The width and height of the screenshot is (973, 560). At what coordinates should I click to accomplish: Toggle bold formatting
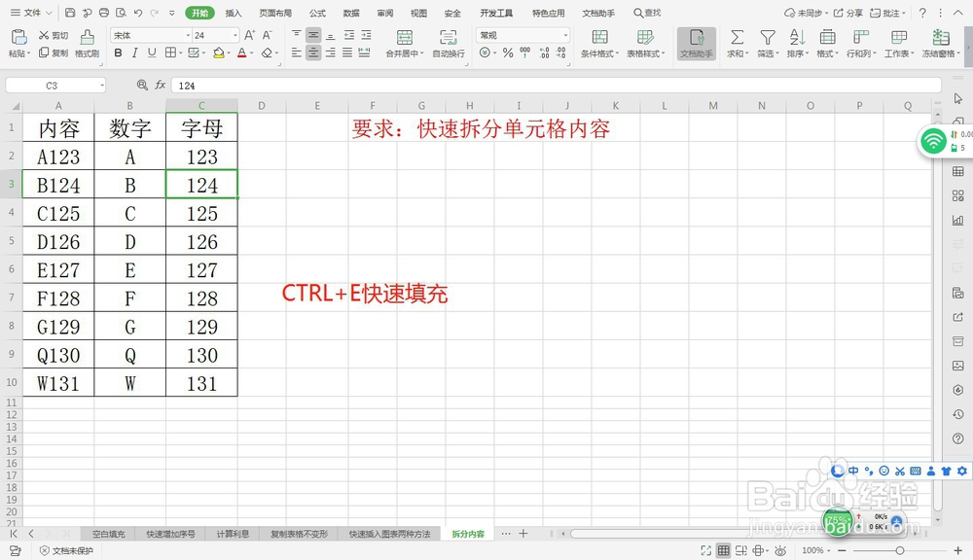pos(118,52)
